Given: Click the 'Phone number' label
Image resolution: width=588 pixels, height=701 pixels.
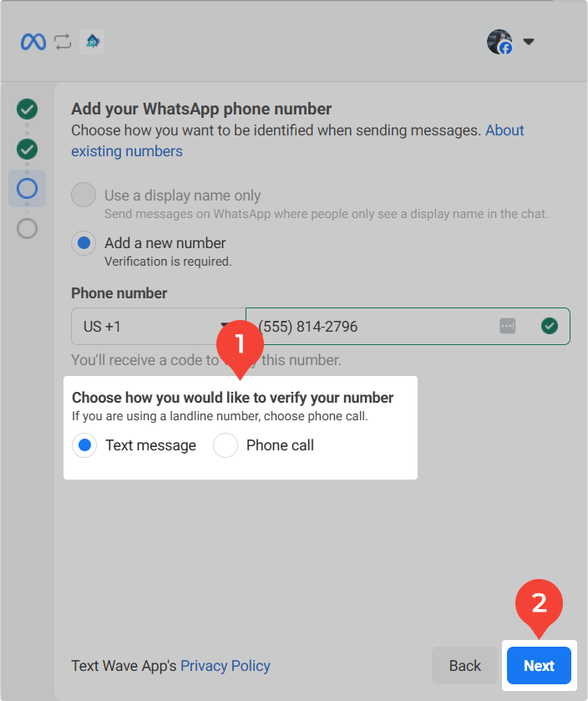Looking at the screenshot, I should (x=119, y=293).
